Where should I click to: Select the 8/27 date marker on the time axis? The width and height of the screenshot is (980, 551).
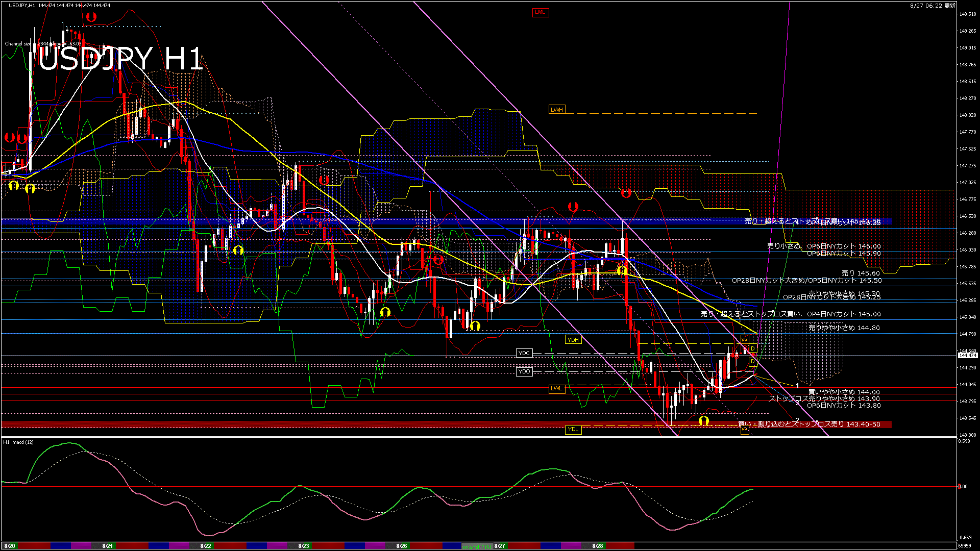(x=500, y=546)
